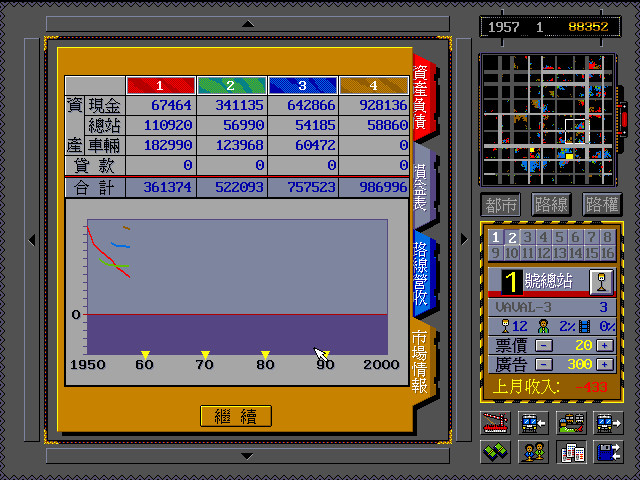Click the construction crane build icon
The width and height of the screenshot is (640, 480).
(495, 422)
